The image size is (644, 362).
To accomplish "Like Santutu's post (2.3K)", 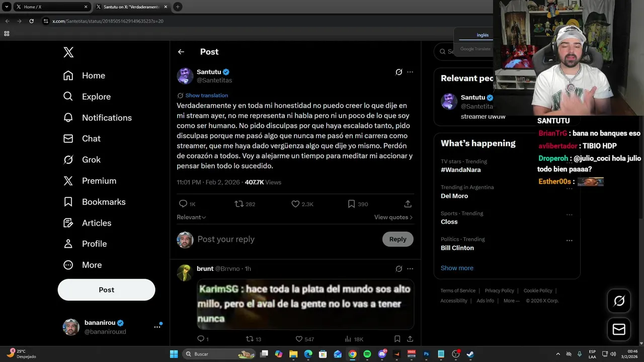I will pos(302,204).
